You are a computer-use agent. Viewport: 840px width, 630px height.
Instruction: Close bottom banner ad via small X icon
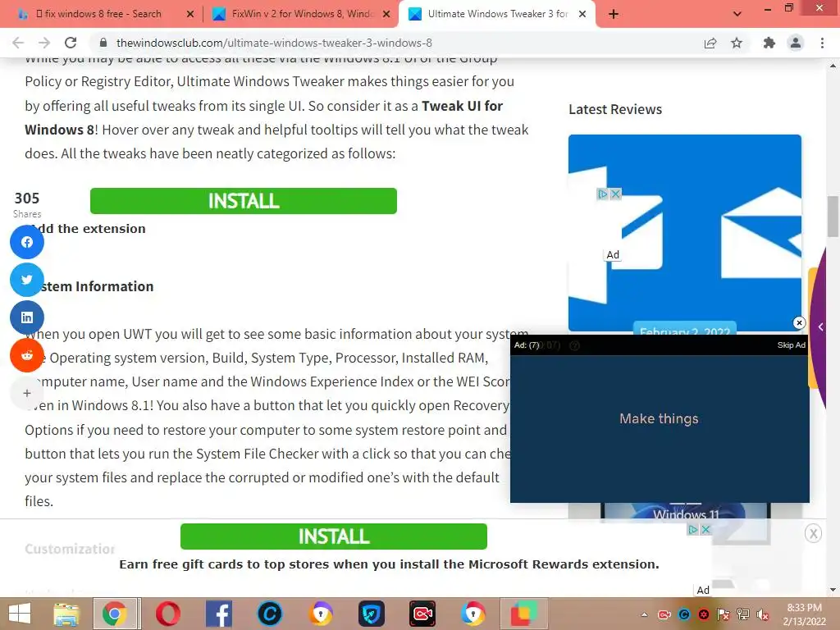point(705,529)
